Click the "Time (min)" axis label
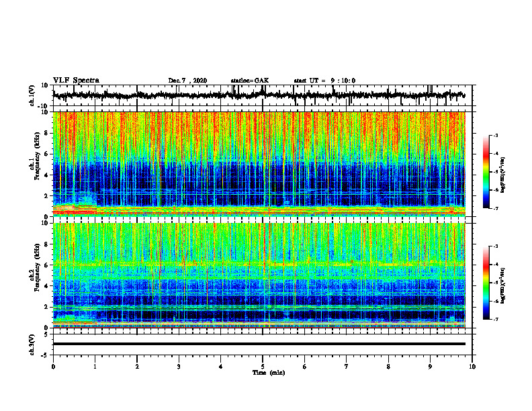The height and width of the screenshot is (411, 532). [269, 373]
